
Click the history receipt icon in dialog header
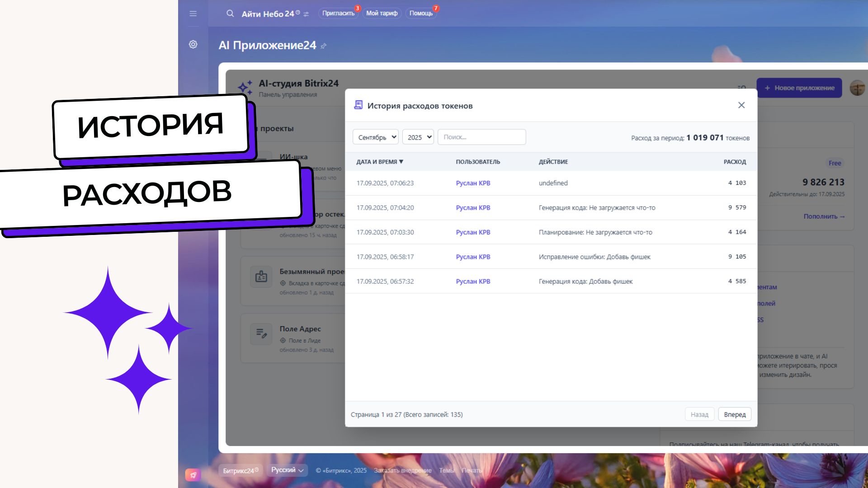[358, 105]
